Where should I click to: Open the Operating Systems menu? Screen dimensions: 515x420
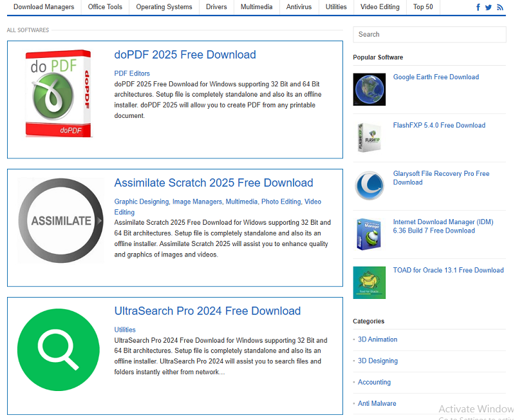click(164, 7)
